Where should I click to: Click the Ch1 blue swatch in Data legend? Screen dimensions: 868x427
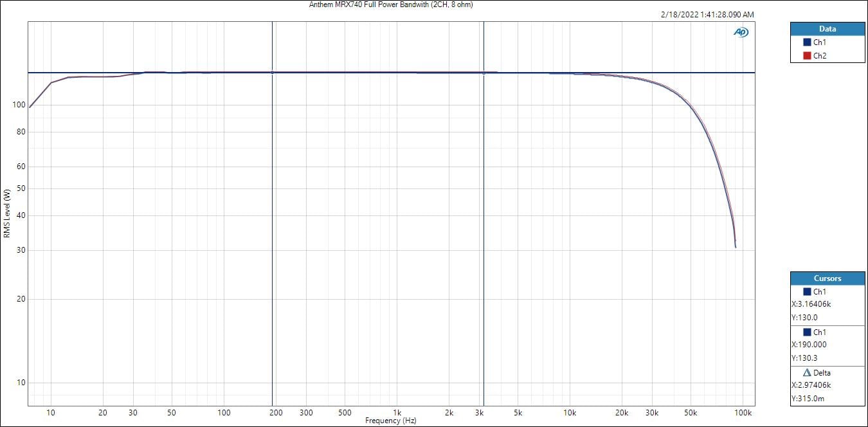tap(807, 42)
